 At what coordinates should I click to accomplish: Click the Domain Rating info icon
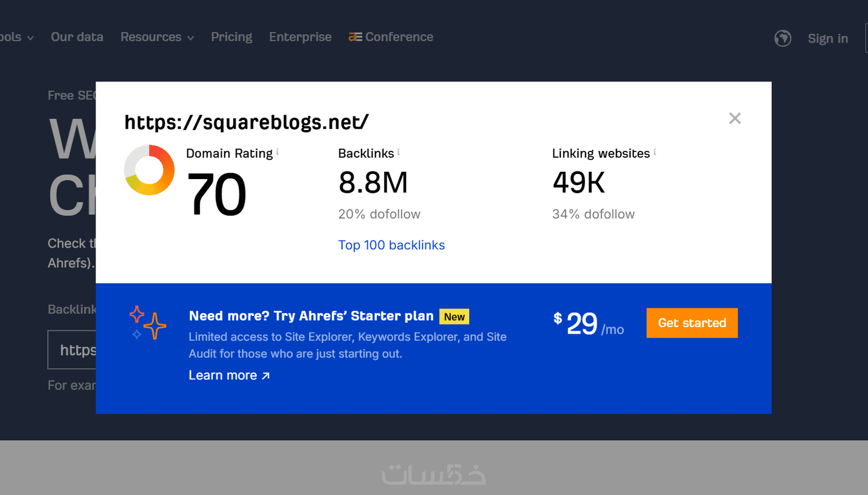pos(277,152)
